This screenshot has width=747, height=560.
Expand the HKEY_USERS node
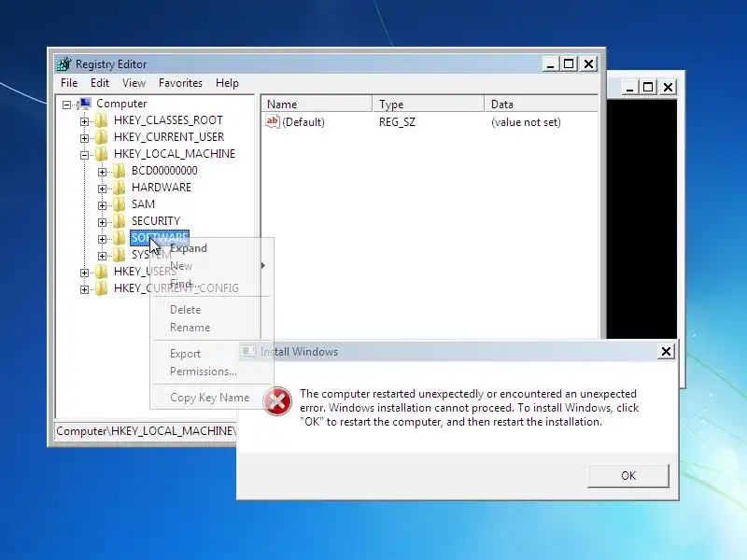click(x=84, y=273)
